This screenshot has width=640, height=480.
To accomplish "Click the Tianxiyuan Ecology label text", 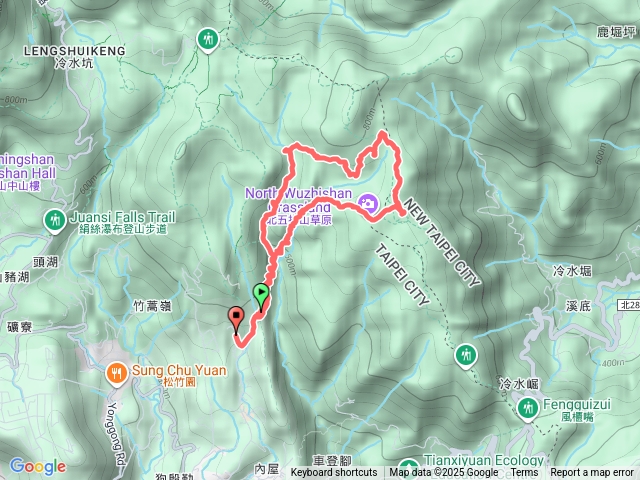I will tap(484, 460).
